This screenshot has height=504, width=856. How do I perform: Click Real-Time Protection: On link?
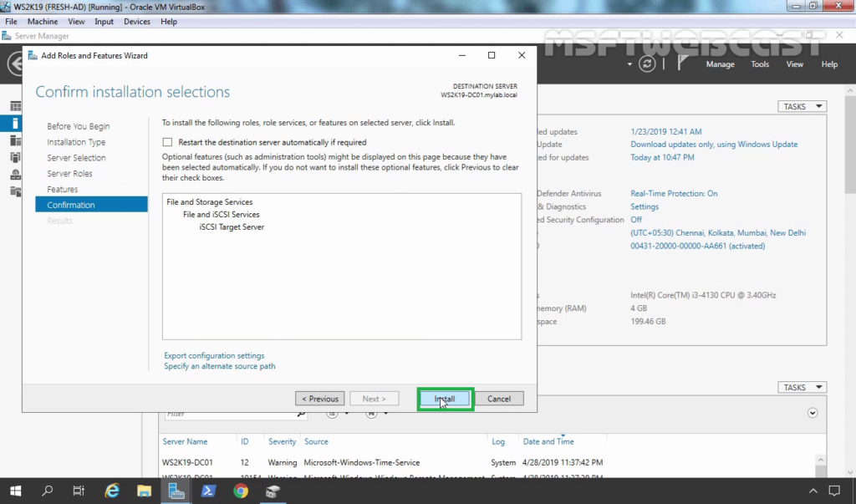point(674,193)
